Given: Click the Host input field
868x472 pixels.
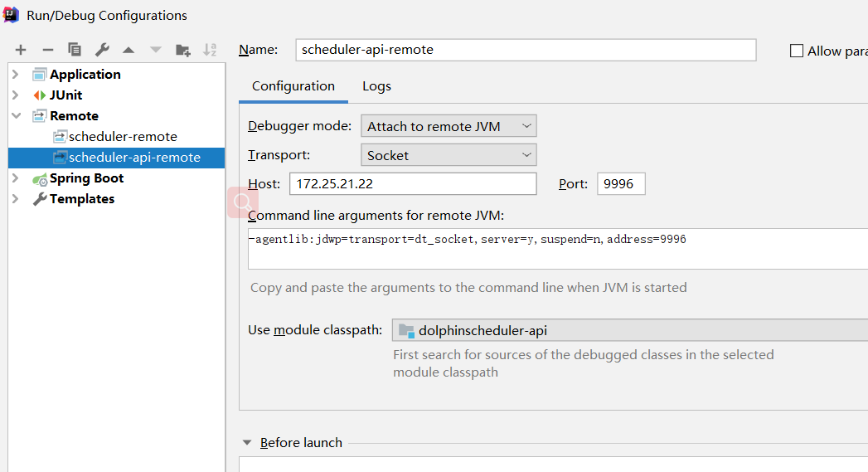Looking at the screenshot, I should tap(413, 183).
